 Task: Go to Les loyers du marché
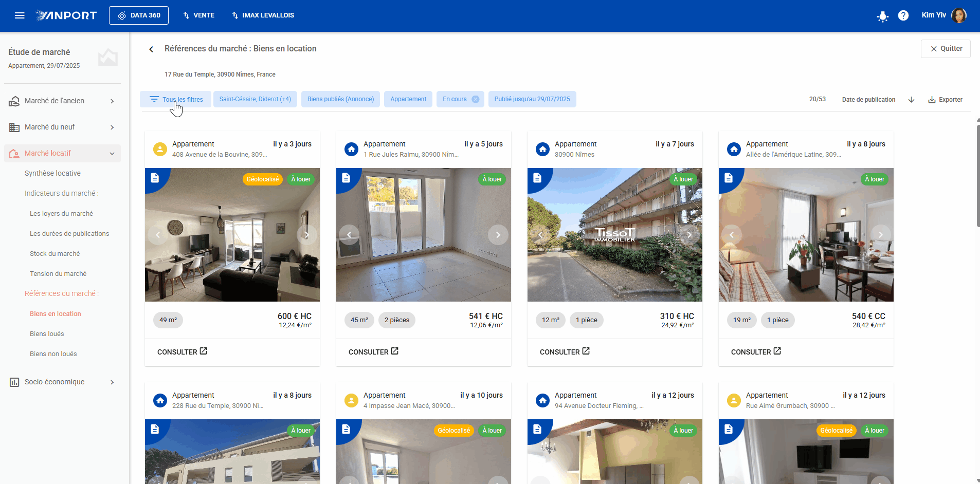tap(61, 214)
